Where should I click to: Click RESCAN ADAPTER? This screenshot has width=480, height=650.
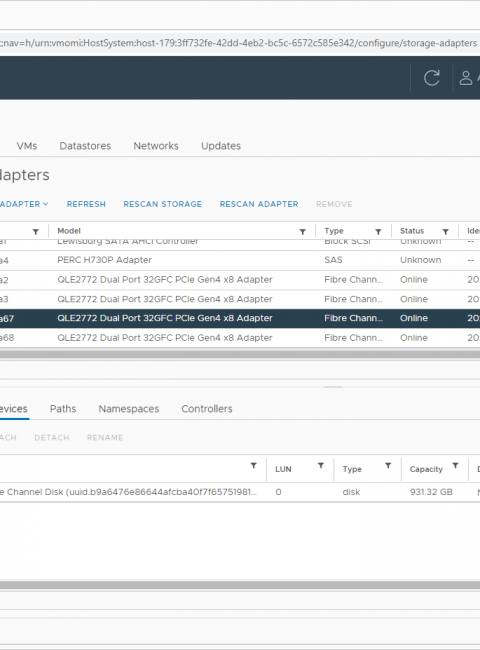259,204
